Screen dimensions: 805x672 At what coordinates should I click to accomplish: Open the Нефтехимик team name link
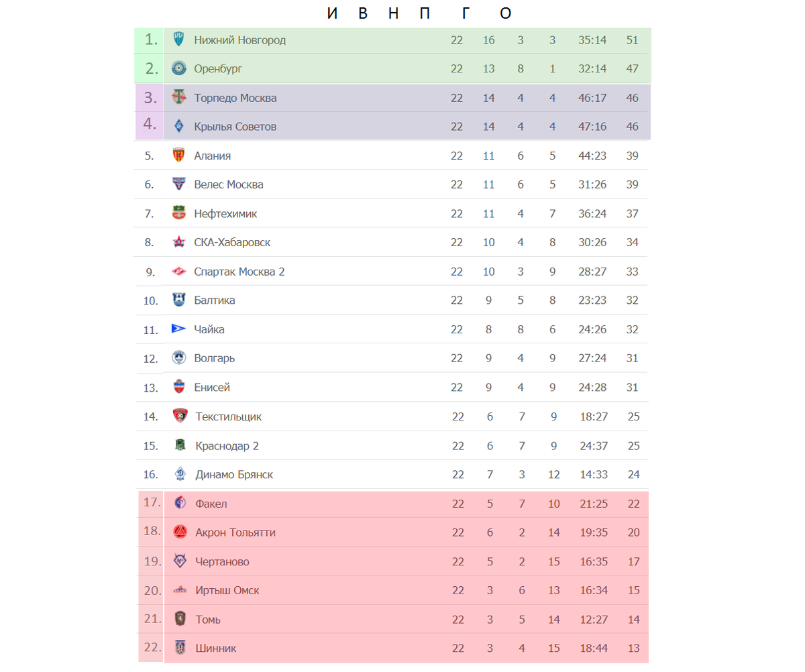tap(225, 214)
